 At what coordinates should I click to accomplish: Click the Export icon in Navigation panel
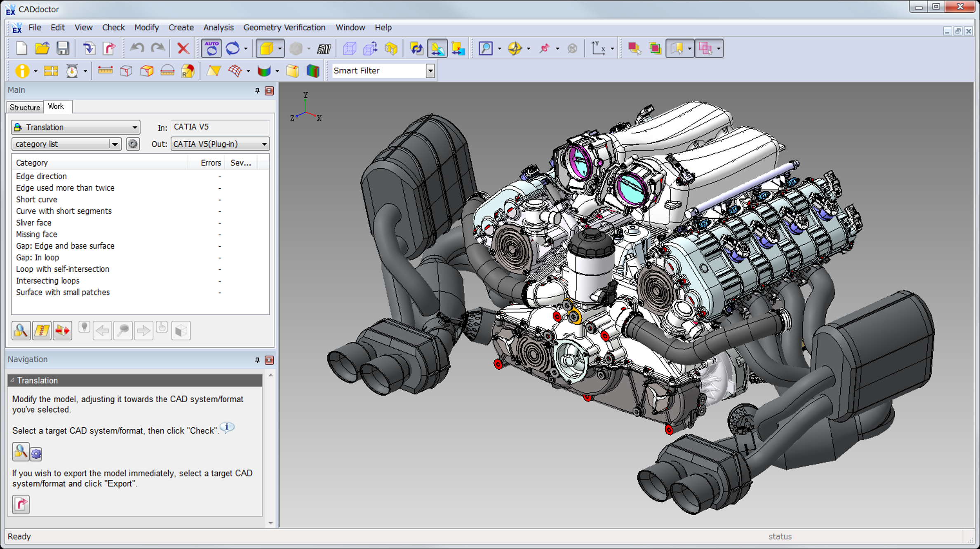point(21,504)
